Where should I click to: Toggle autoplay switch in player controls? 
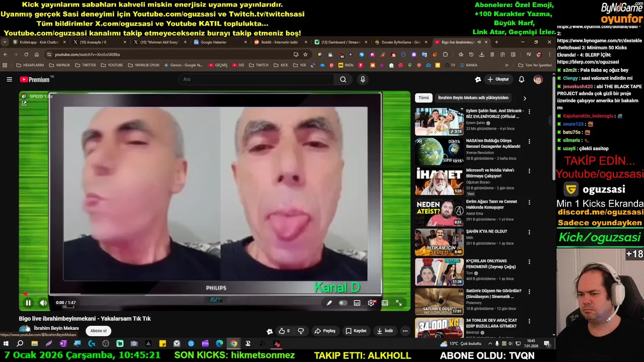[x=343, y=303]
